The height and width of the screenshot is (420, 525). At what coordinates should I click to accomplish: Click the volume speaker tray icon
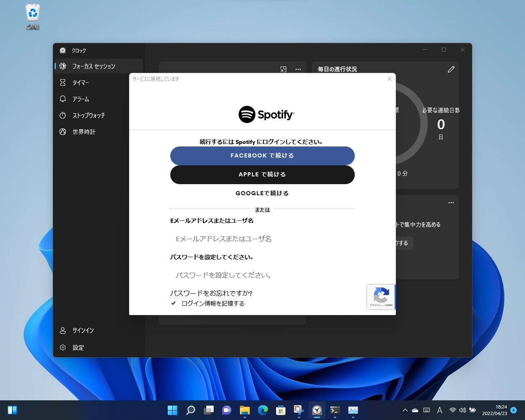click(x=463, y=410)
